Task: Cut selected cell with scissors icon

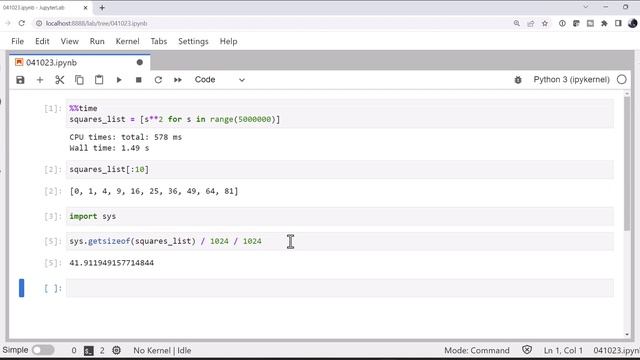Action: coord(60,80)
